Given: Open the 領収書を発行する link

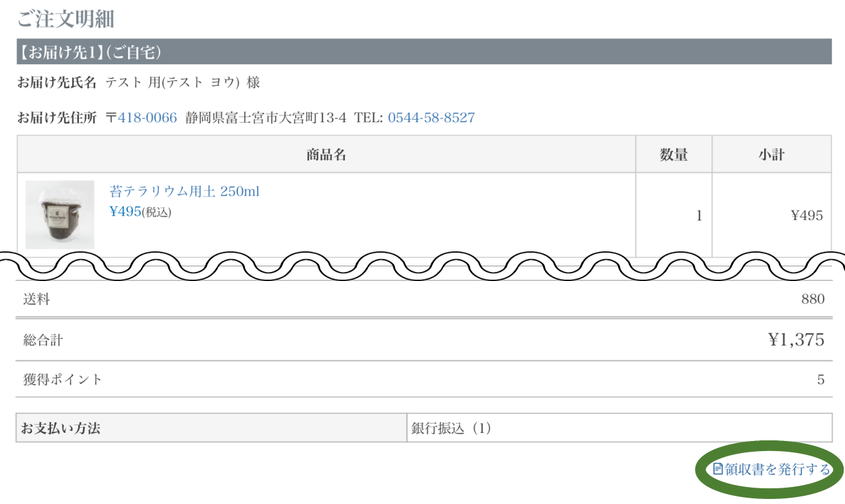Looking at the screenshot, I should tap(777, 469).
